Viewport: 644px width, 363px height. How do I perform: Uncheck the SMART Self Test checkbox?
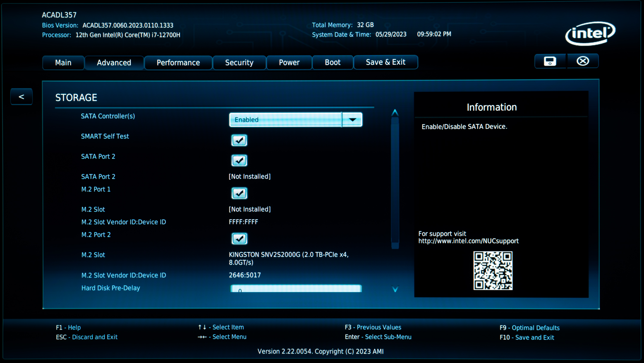coord(239,140)
